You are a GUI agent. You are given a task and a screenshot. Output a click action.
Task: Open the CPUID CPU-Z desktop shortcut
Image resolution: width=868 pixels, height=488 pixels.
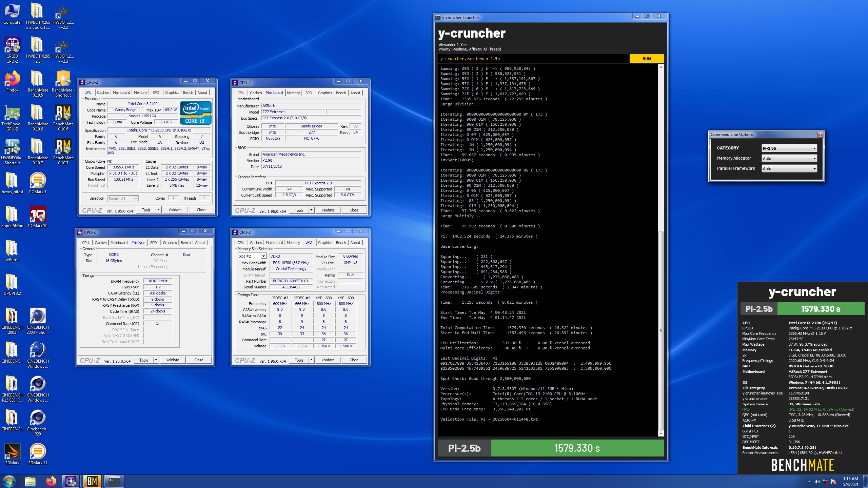(x=13, y=50)
